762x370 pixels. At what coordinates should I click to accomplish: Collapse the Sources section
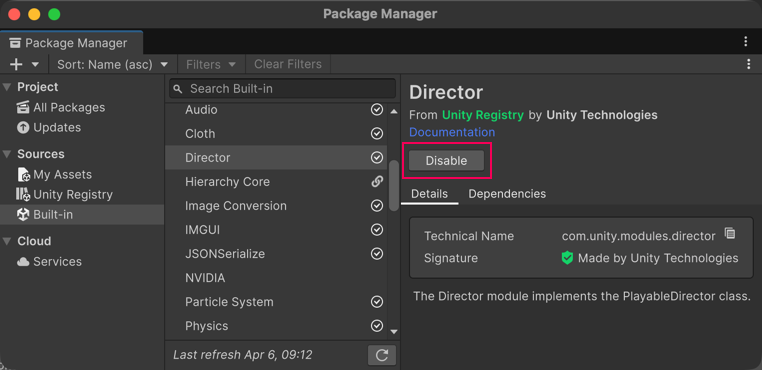tap(7, 154)
